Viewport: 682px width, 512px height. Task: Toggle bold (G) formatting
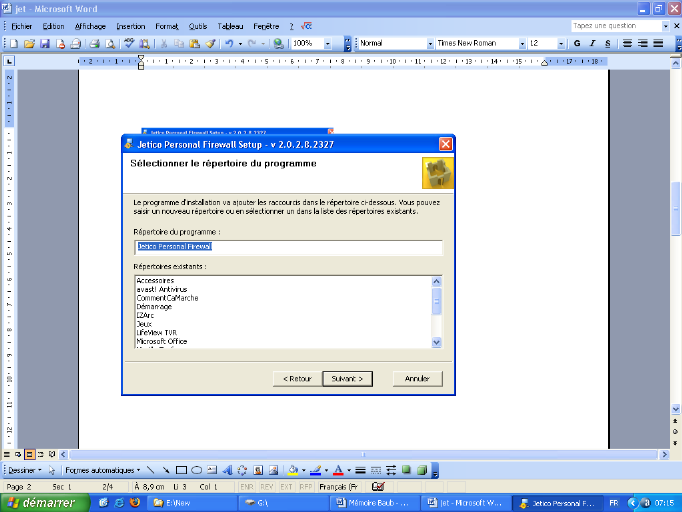tap(577, 43)
